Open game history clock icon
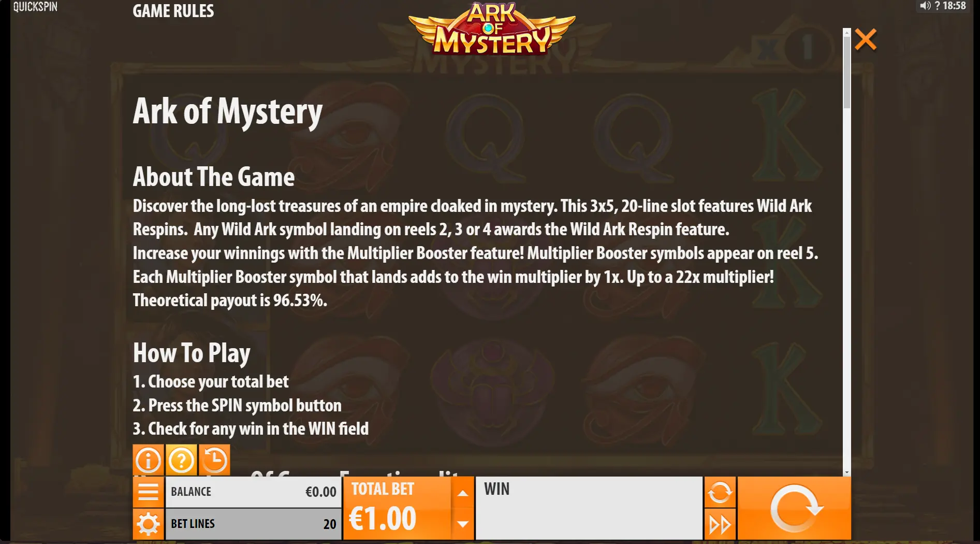 214,460
